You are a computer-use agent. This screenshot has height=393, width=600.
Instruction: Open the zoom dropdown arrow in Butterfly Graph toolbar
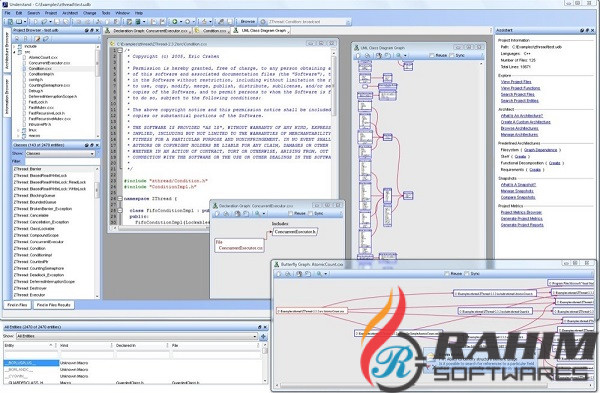(325, 274)
